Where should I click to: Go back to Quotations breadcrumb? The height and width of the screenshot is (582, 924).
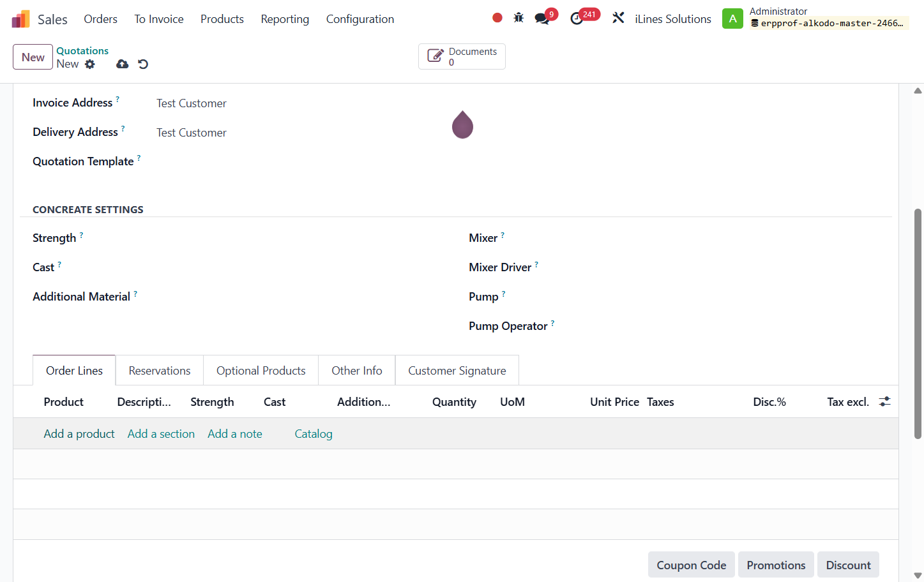[x=82, y=50]
